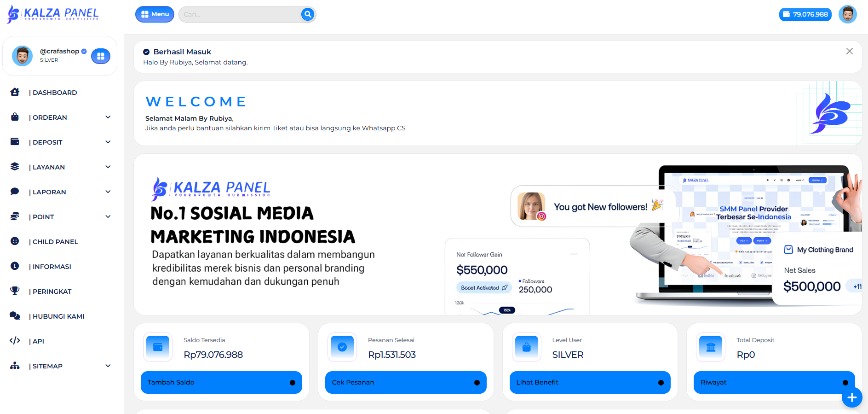Open the profile avatar in top bar
The width and height of the screenshot is (868, 414).
[847, 14]
